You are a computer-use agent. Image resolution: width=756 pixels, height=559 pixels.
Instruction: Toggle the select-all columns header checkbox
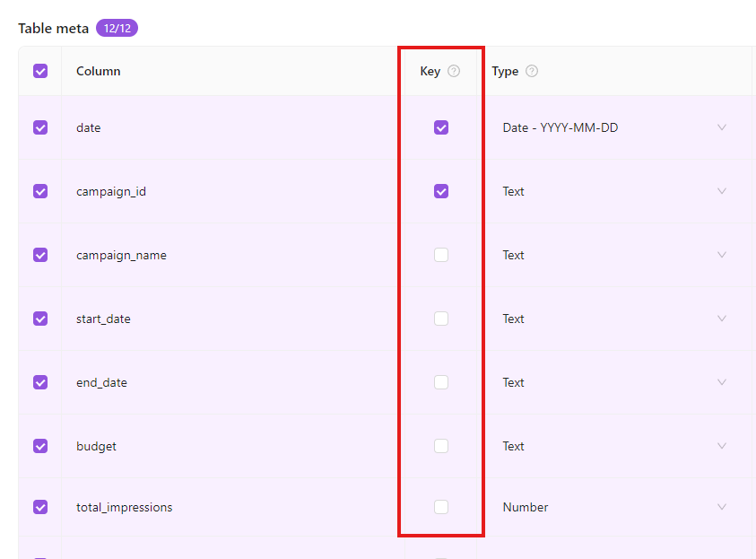point(40,71)
